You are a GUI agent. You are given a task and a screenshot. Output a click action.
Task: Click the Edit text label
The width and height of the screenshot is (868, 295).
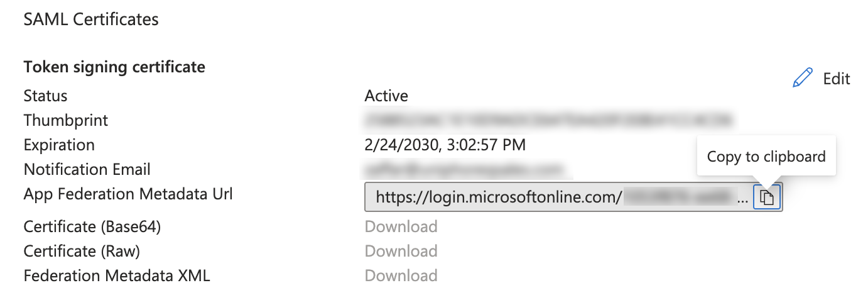point(837,79)
